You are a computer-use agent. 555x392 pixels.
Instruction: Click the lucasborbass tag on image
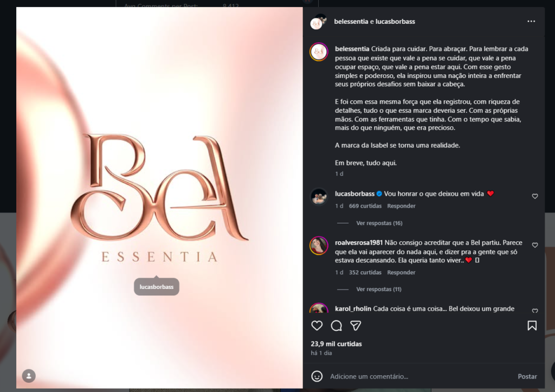point(157,287)
